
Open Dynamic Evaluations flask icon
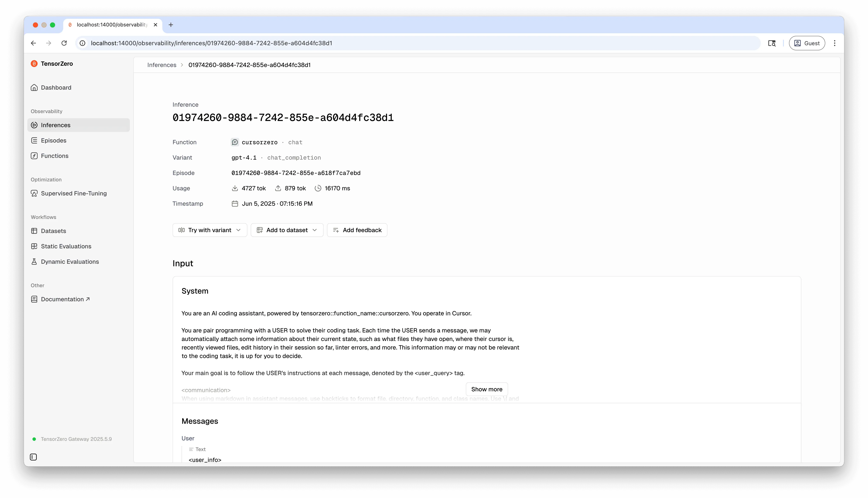(x=34, y=261)
